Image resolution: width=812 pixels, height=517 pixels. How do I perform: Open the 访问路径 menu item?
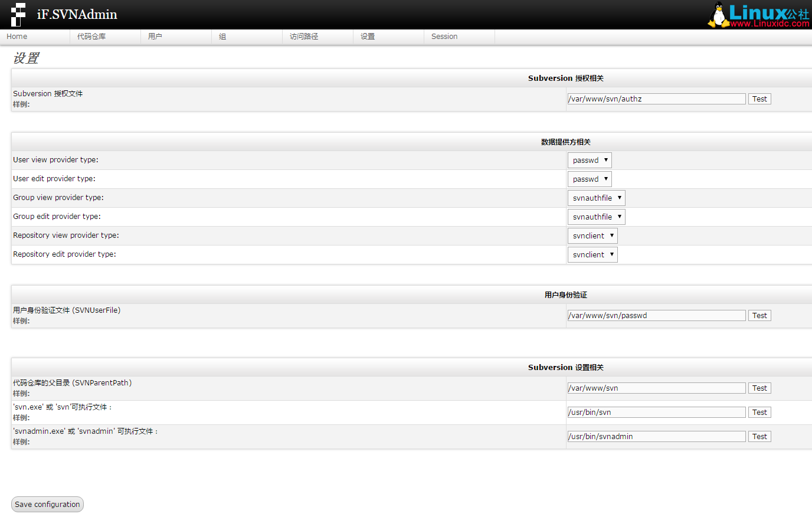(304, 37)
